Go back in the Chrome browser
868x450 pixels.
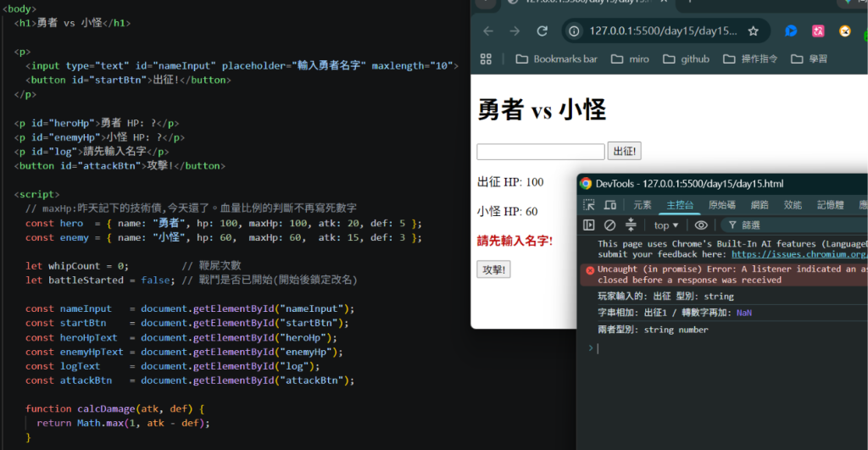coord(487,31)
